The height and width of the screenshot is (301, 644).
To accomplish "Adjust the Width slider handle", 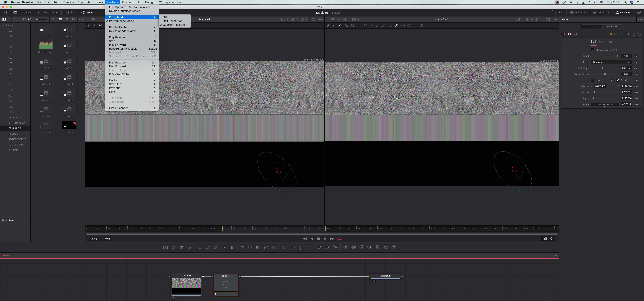I will pyautogui.click(x=594, y=92).
